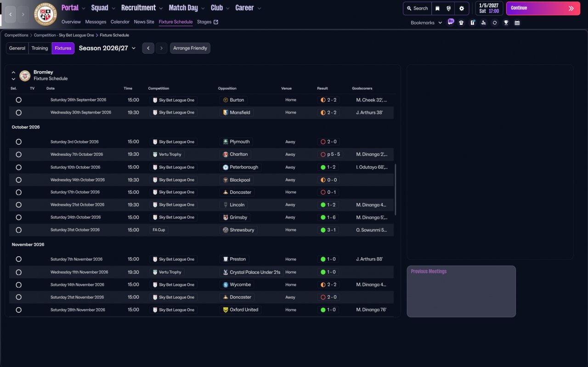Image resolution: width=588 pixels, height=367 pixels.
Task: Open the Calendar tab
Action: click(120, 22)
